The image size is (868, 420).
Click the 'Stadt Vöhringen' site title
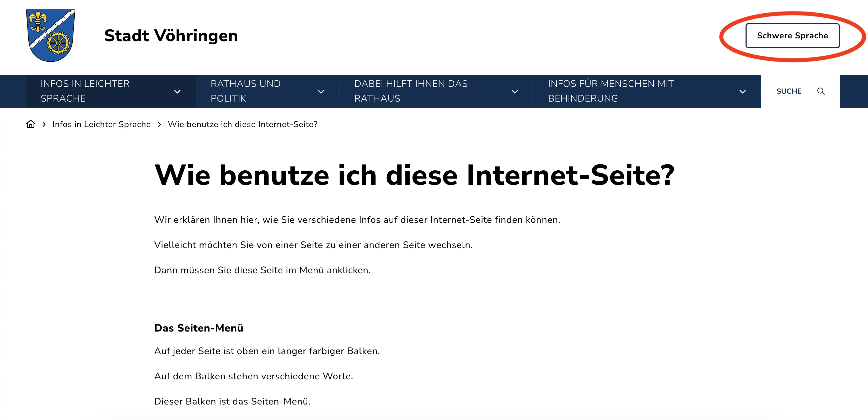171,35
